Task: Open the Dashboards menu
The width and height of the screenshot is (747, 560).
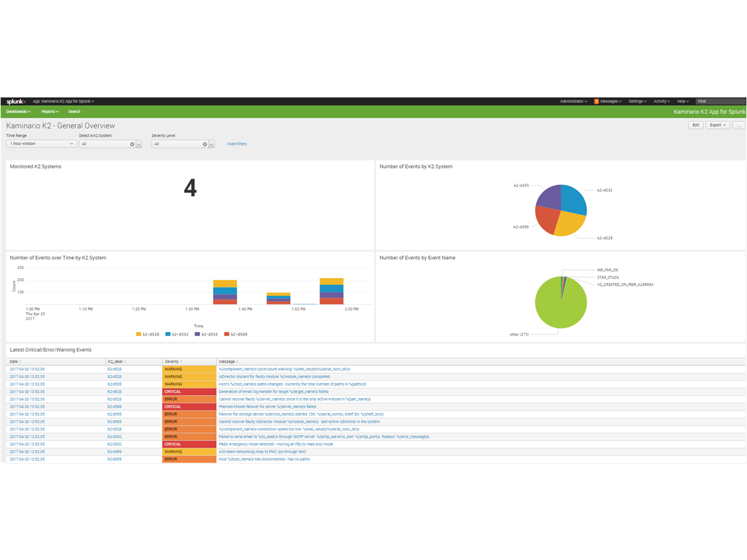Action: (18, 111)
